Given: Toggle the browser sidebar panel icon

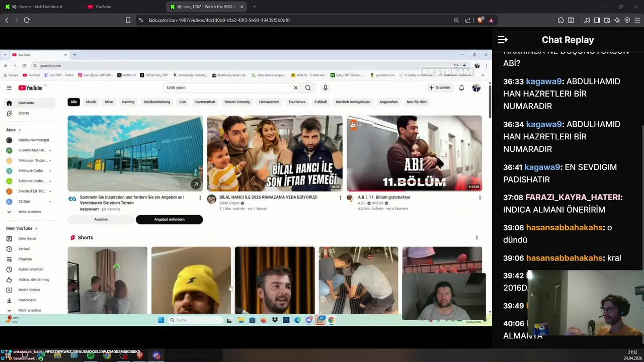Looking at the screenshot, I should 597,20.
